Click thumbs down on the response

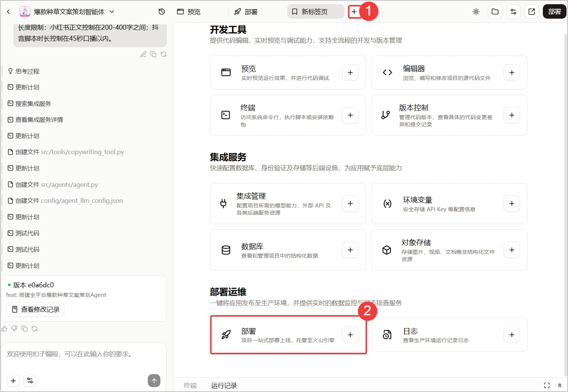pos(14,328)
